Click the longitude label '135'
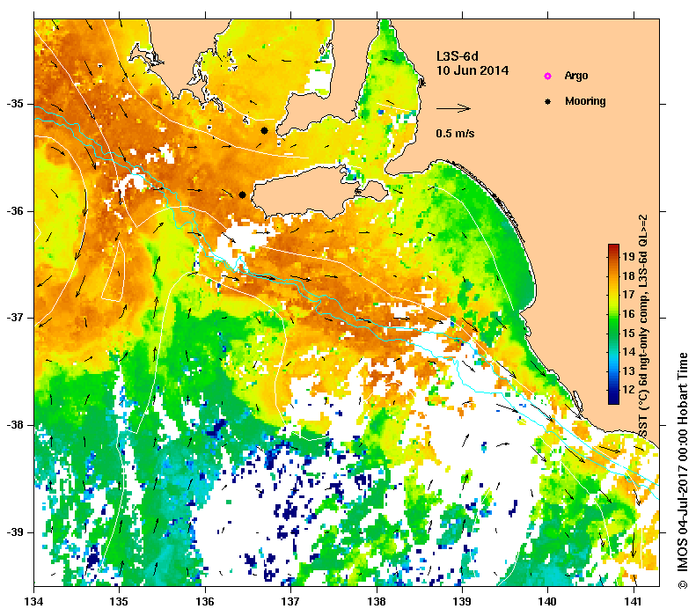 coord(120,602)
